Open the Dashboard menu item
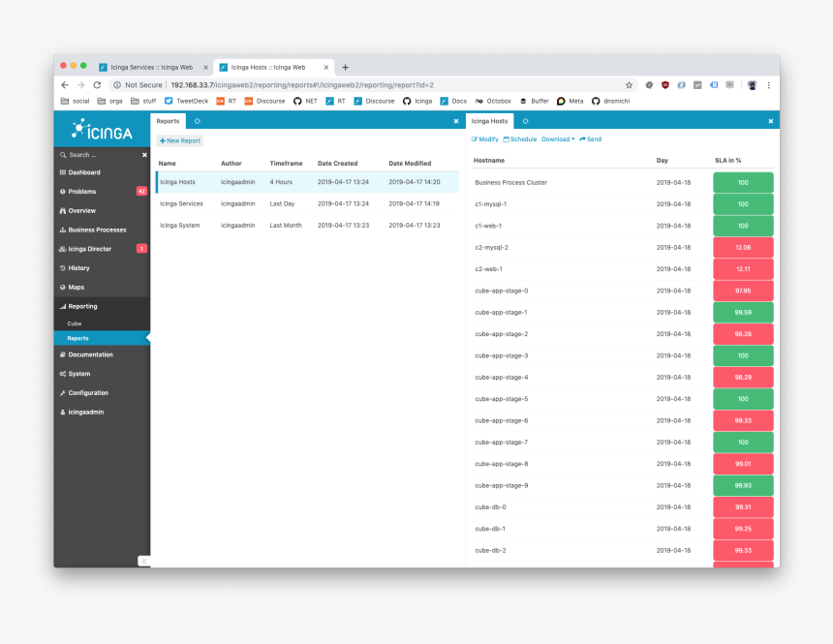The image size is (833, 644). point(84,172)
